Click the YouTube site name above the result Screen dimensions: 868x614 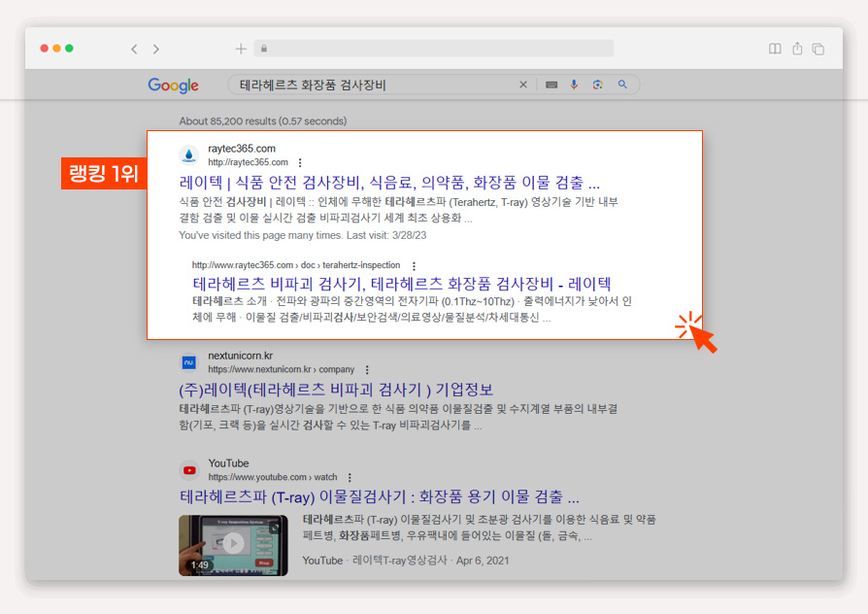(228, 463)
